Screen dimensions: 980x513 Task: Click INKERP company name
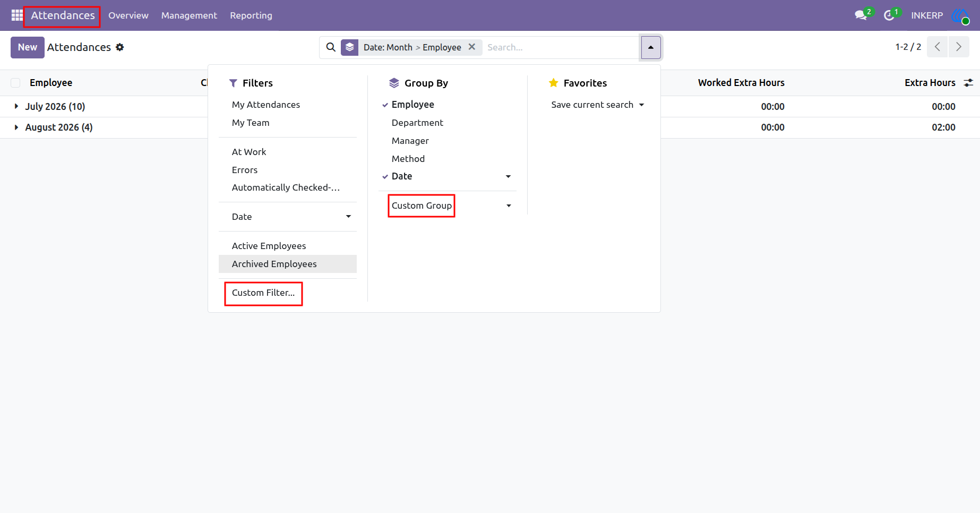927,15
